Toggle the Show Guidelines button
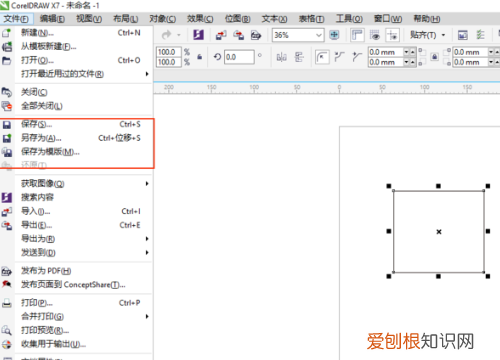The height and width of the screenshot is (360, 500). coord(392,35)
